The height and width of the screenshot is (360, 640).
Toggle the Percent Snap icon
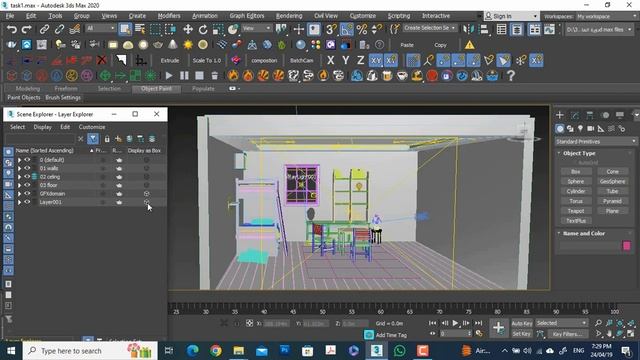[362, 29]
